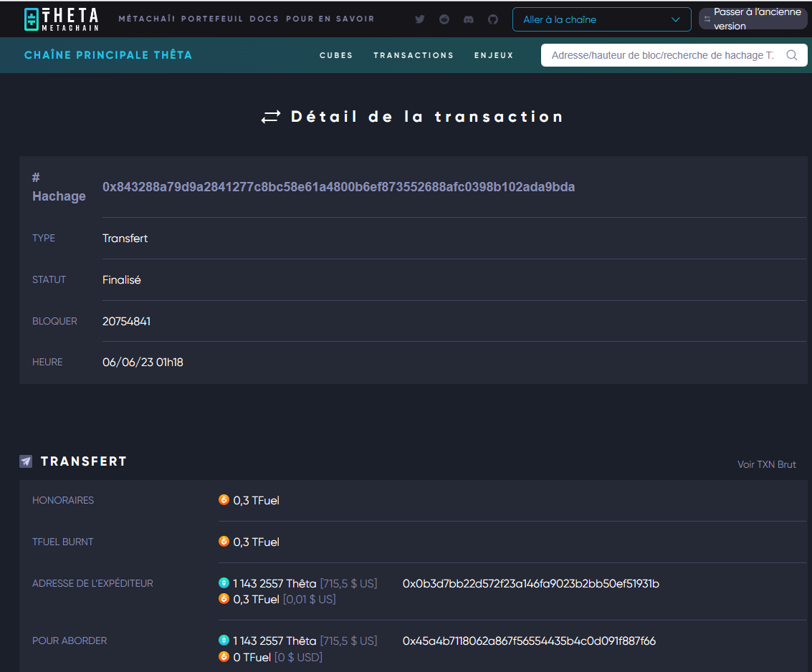Click the '# Hachage' label

[x=59, y=187]
